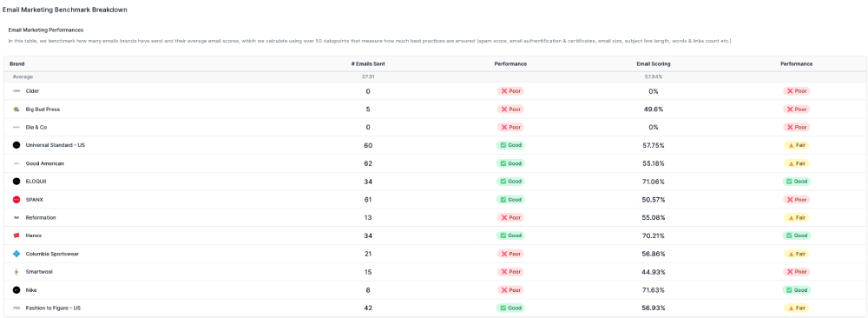
Task: Click the 71.06% ELOQUII score
Action: point(654,182)
